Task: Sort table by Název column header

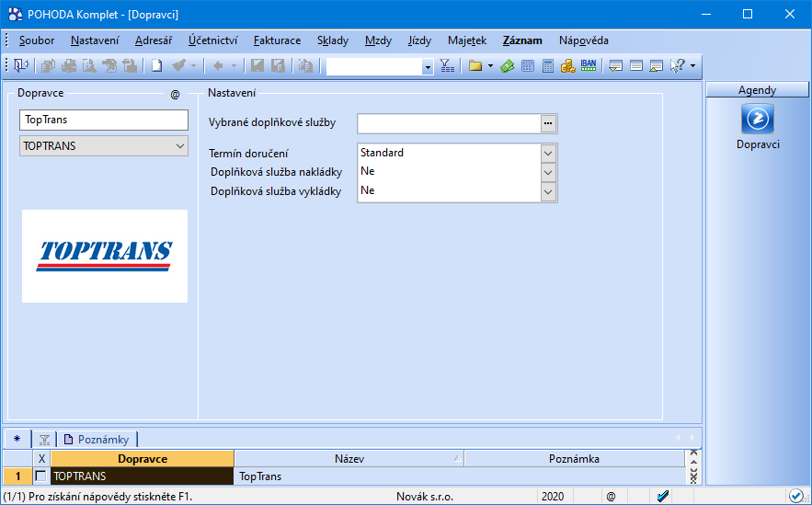Action: click(x=349, y=458)
